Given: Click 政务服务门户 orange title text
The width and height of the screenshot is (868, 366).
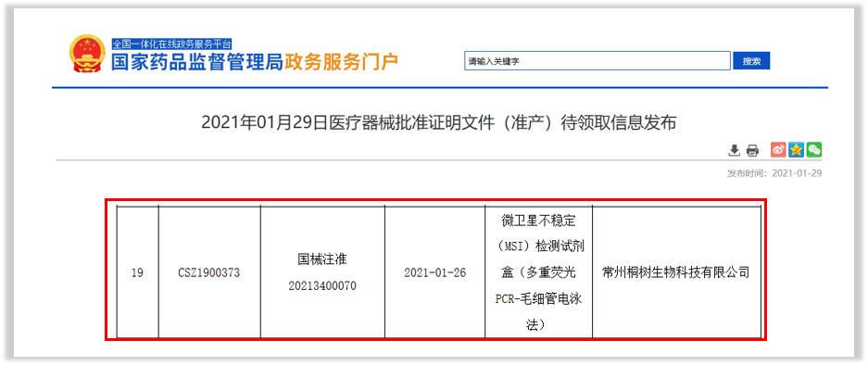Looking at the screenshot, I should pyautogui.click(x=342, y=61).
